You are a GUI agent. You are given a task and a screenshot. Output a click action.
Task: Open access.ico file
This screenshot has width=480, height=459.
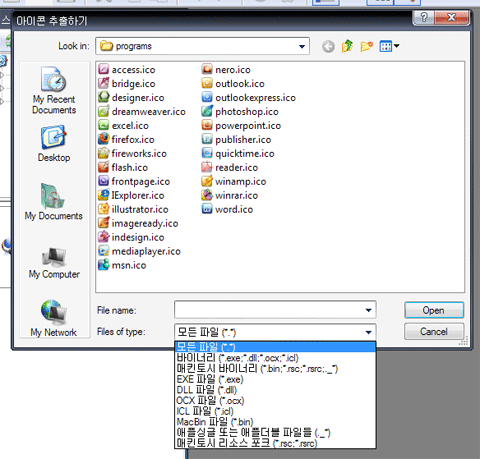(127, 69)
